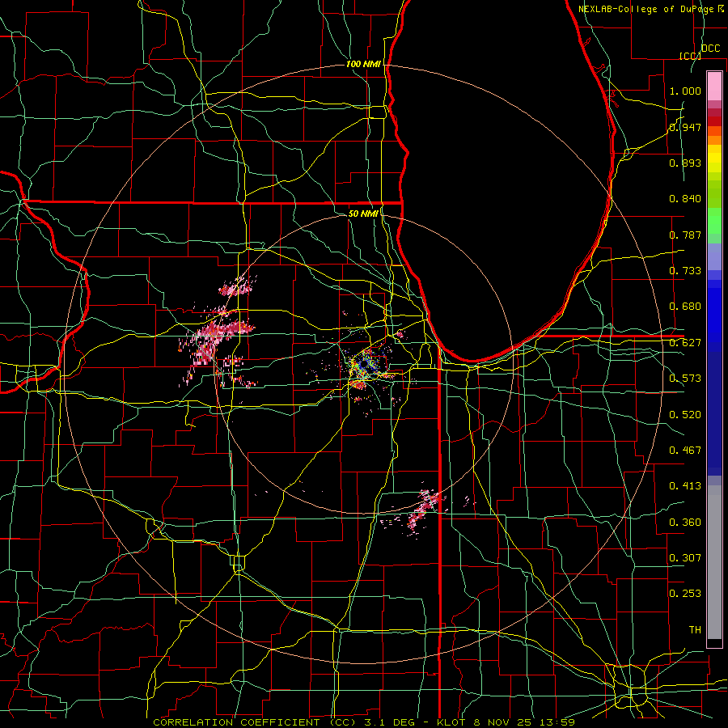The image size is (728, 728).
Task: Select the 0.627 scale value
Action: point(685,343)
